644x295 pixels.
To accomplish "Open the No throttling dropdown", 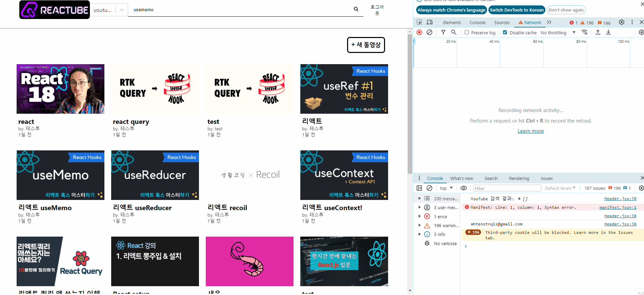I will click(x=558, y=33).
